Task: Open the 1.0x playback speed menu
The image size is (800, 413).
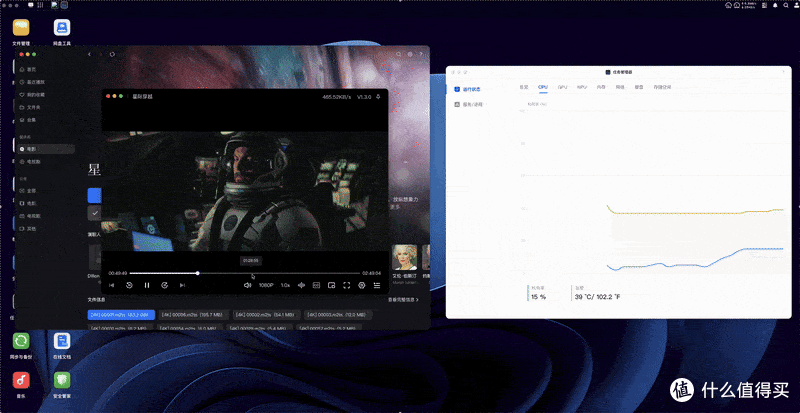Action: click(285, 285)
